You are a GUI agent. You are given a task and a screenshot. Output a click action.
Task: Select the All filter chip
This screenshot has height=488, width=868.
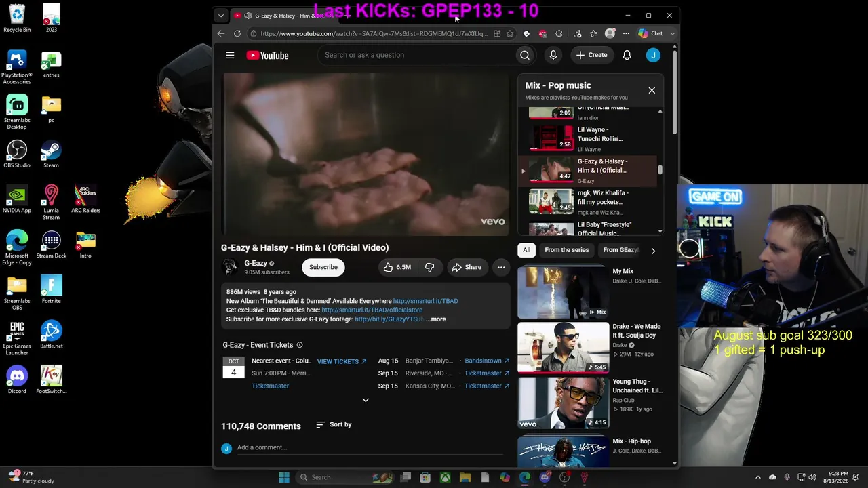[x=526, y=250]
